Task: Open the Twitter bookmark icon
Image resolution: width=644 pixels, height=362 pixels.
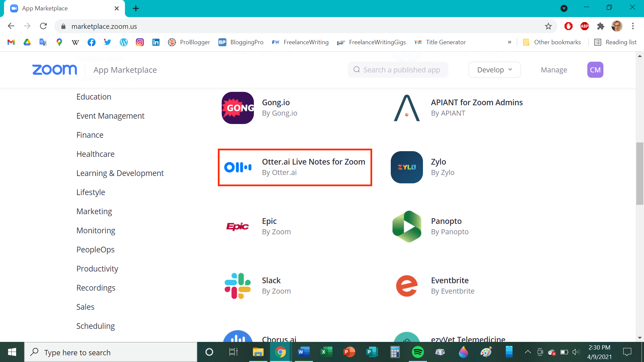Action: (x=107, y=42)
